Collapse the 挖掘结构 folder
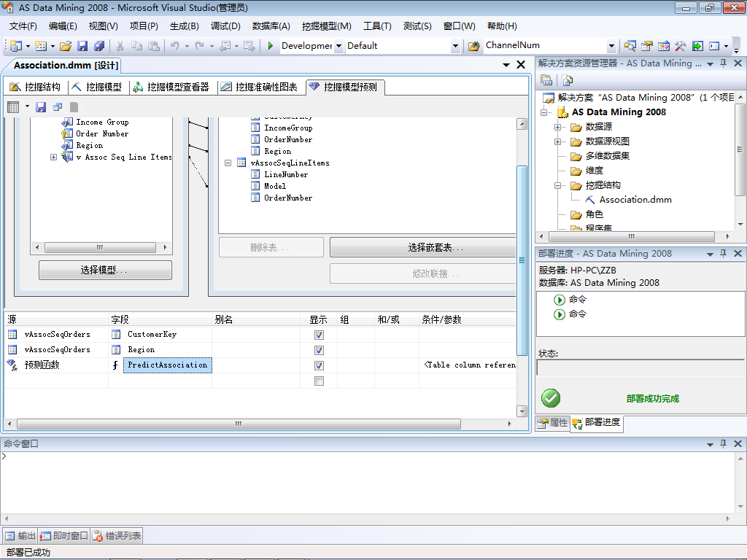 (557, 186)
